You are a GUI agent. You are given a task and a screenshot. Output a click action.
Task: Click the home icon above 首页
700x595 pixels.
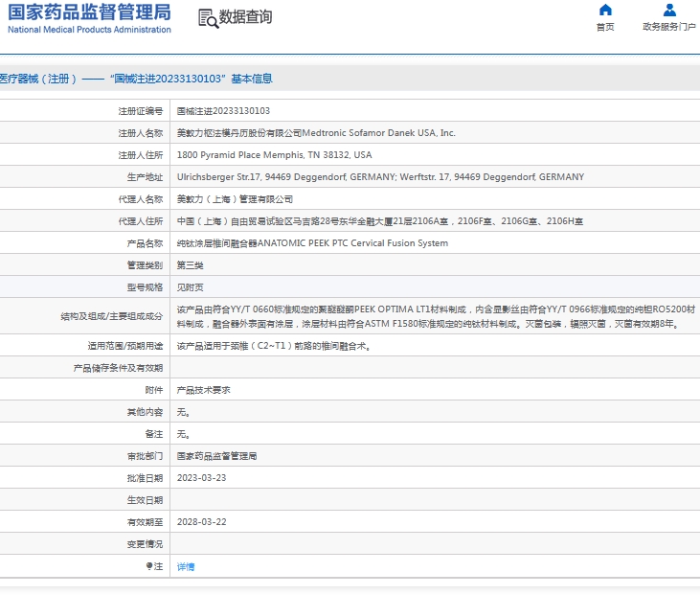605,10
